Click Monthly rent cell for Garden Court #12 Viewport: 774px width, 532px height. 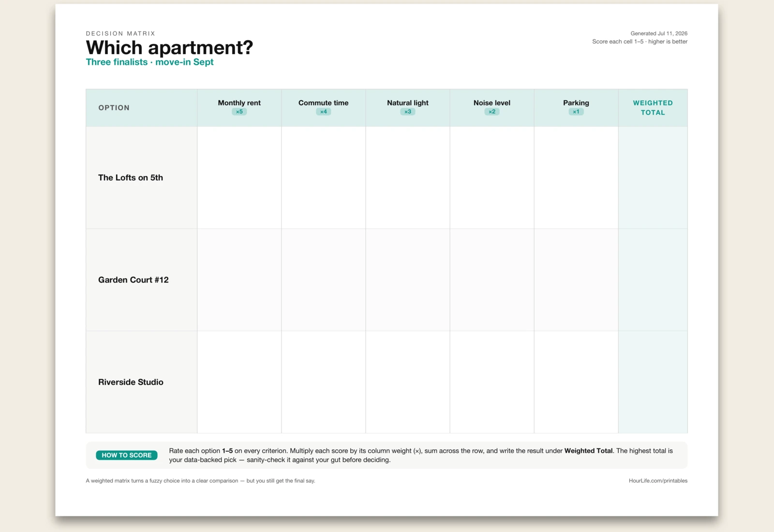point(239,280)
